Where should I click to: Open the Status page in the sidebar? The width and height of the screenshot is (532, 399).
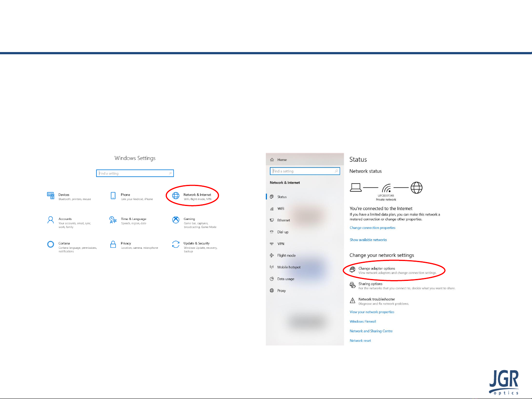tap(282, 197)
